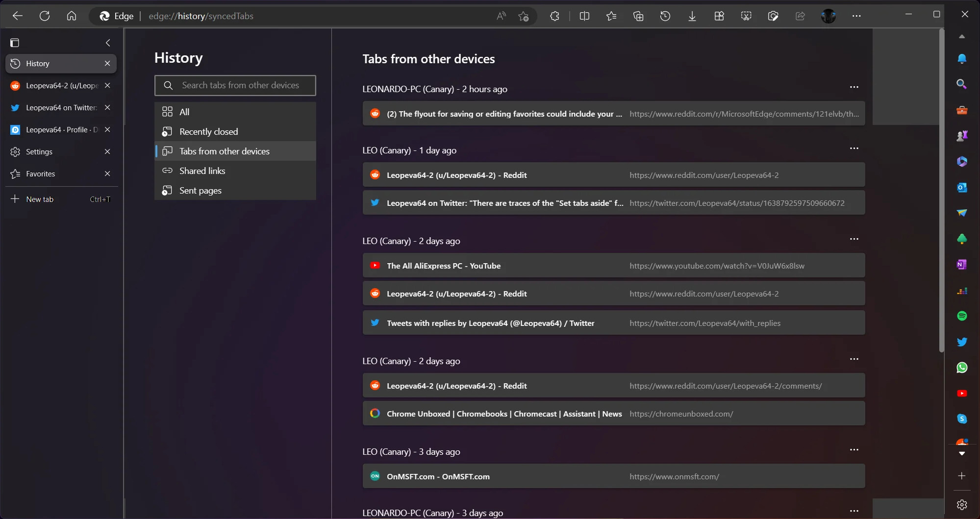This screenshot has width=980, height=519.
Task: Open Downloads from the toolbar
Action: point(692,16)
